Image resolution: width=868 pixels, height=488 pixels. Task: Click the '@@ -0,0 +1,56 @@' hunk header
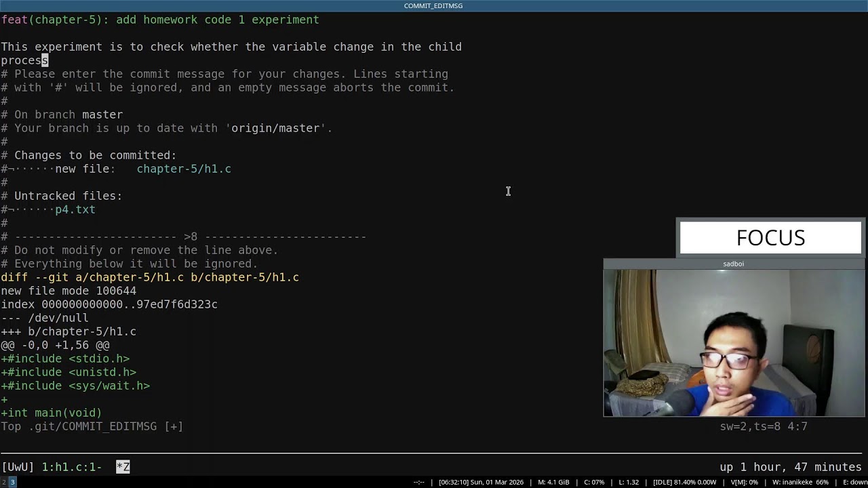[x=55, y=345]
